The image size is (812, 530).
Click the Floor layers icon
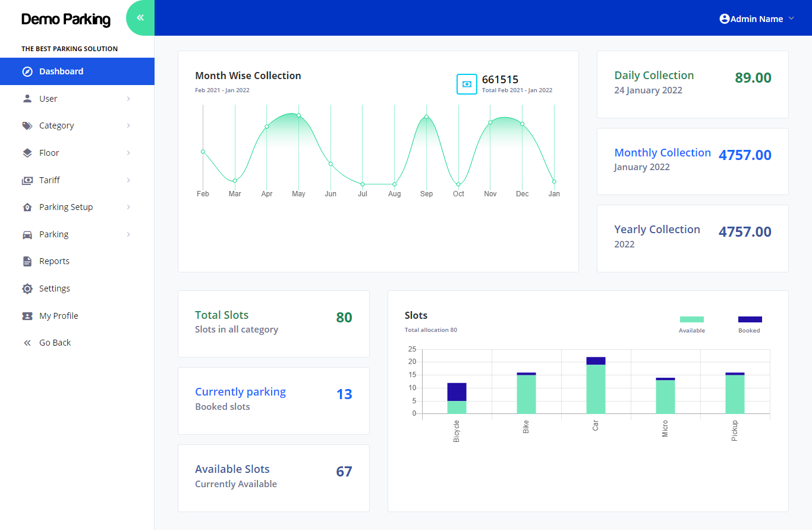click(x=27, y=153)
